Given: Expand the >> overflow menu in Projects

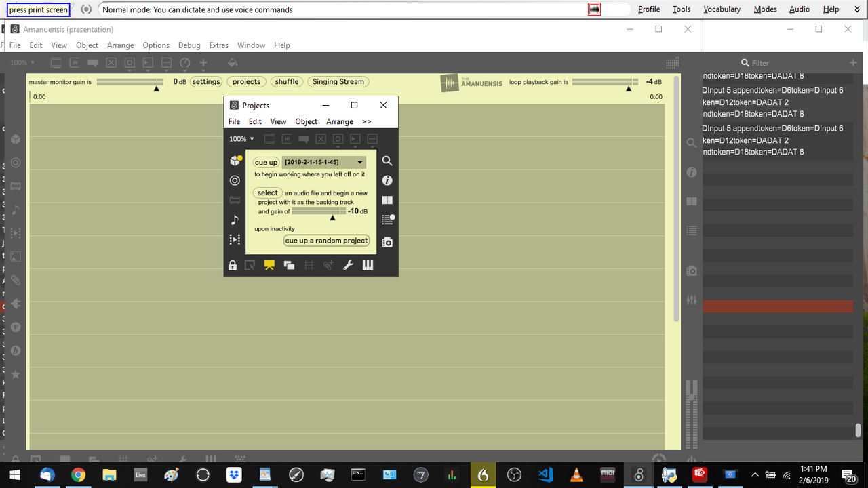Looking at the screenshot, I should coord(366,121).
